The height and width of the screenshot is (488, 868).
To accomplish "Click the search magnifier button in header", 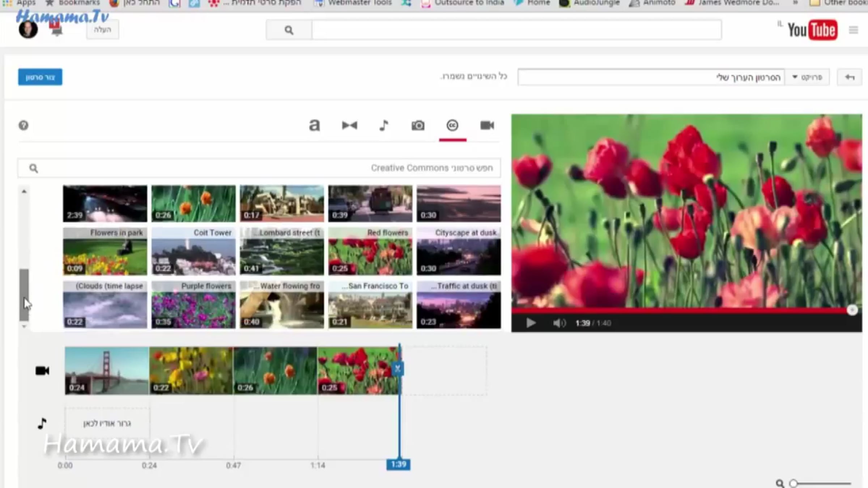I will click(x=289, y=30).
